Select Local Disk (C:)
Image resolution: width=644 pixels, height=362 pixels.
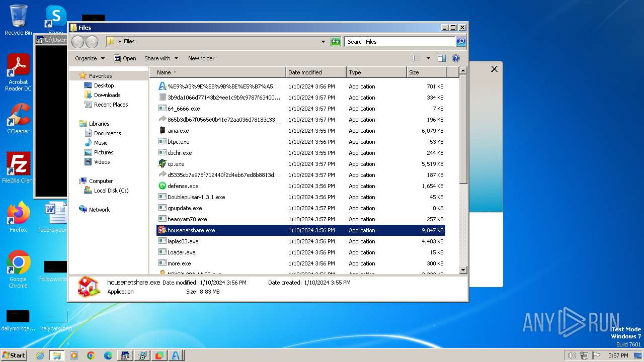tap(111, 191)
